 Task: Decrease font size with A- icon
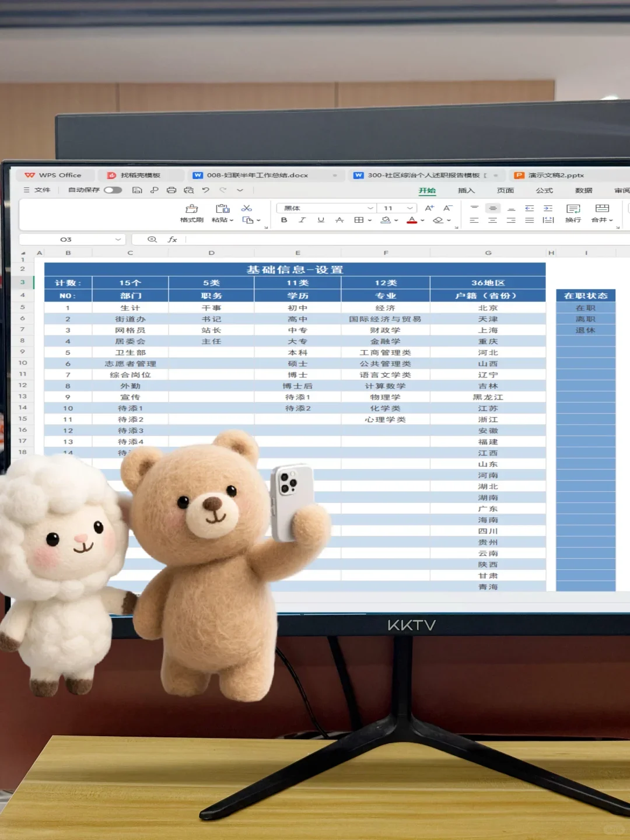(447, 208)
